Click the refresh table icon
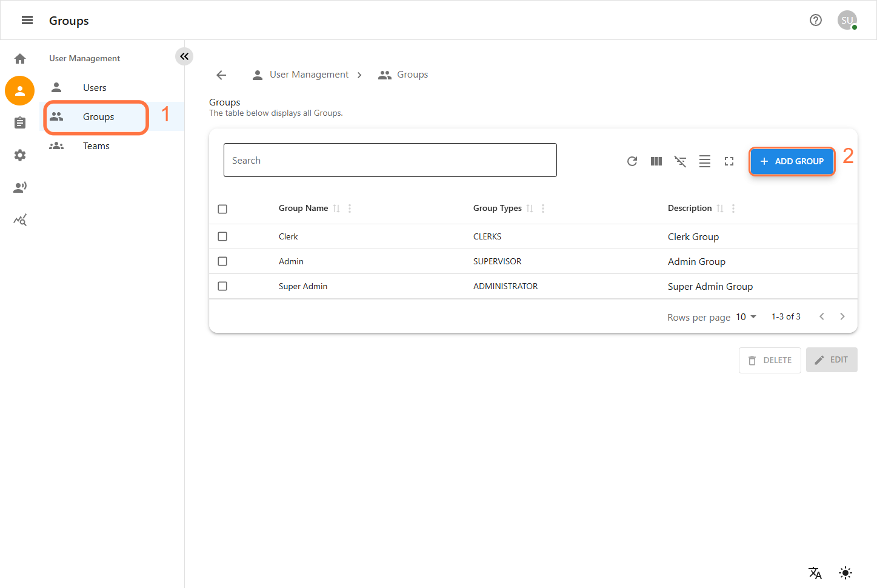The image size is (877, 588). [x=632, y=161]
